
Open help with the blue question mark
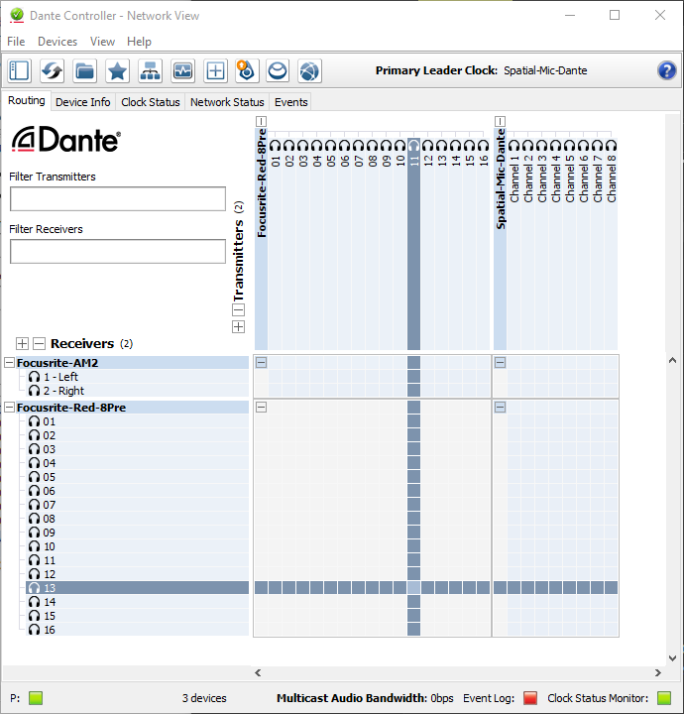coord(666,71)
